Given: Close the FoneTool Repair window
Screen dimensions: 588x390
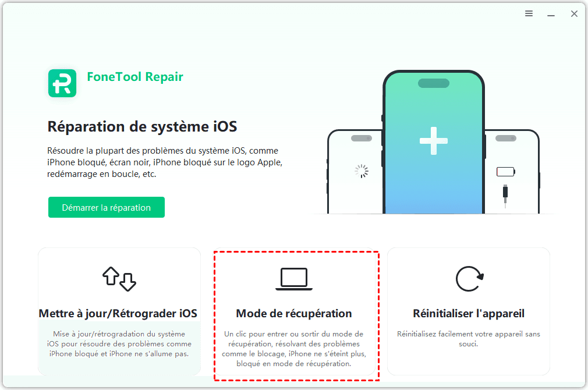Looking at the screenshot, I should click(x=574, y=14).
